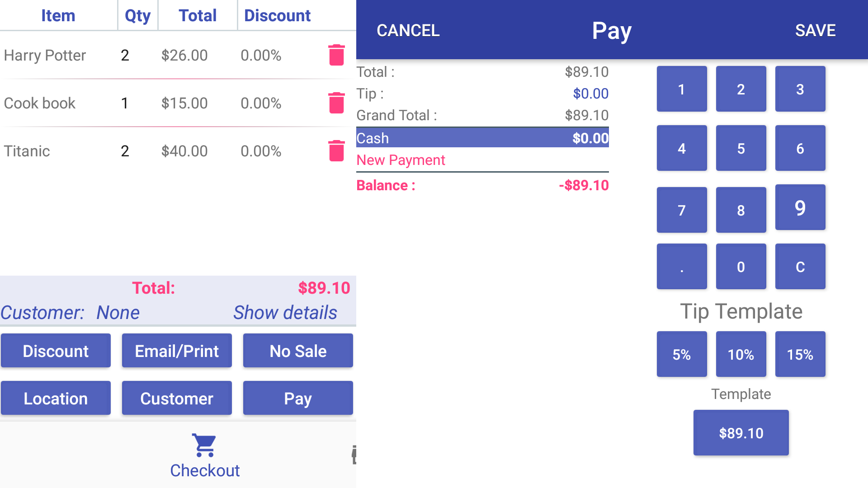Tap the shopping cart Checkout icon
Image resolution: width=868 pixels, height=488 pixels.
(x=204, y=445)
